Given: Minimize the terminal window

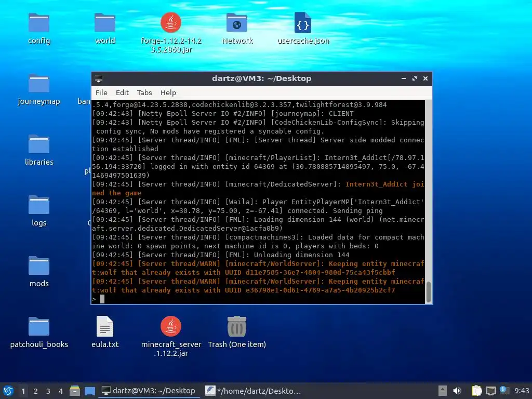Looking at the screenshot, I should 403,78.
